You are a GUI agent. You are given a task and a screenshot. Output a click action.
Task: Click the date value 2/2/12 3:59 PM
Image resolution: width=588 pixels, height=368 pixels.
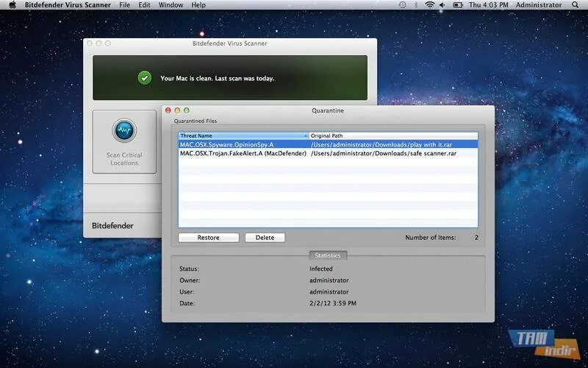[x=333, y=303]
